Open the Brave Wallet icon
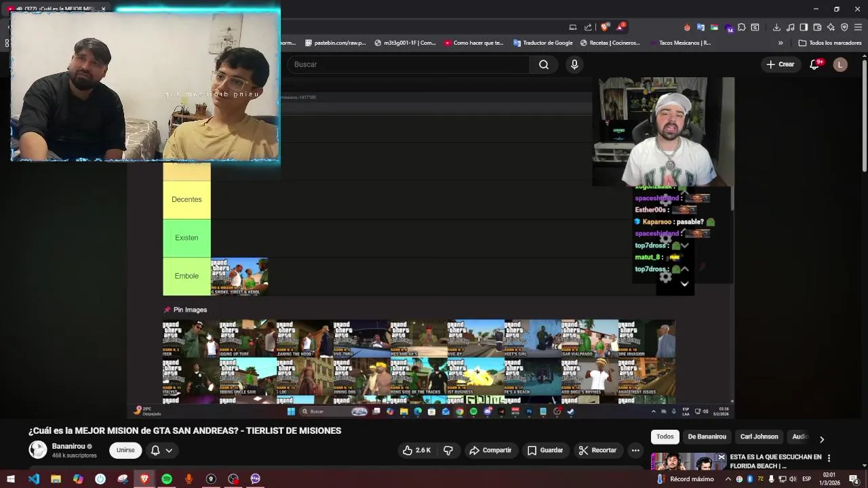 click(817, 27)
